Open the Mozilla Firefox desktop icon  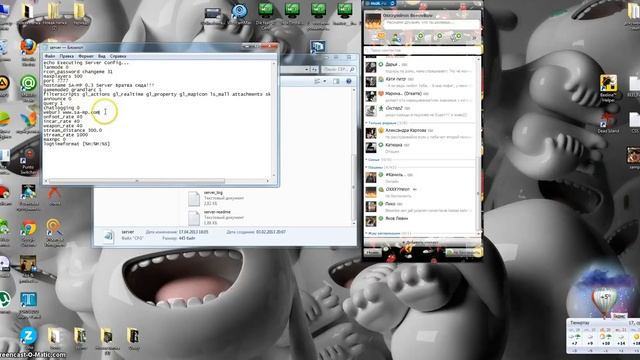pos(28,49)
